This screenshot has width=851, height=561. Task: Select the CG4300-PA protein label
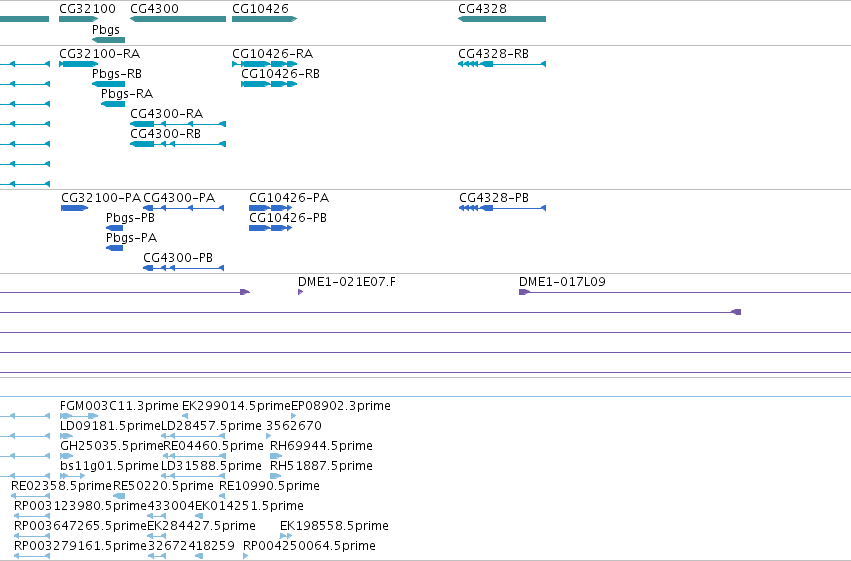point(179,198)
